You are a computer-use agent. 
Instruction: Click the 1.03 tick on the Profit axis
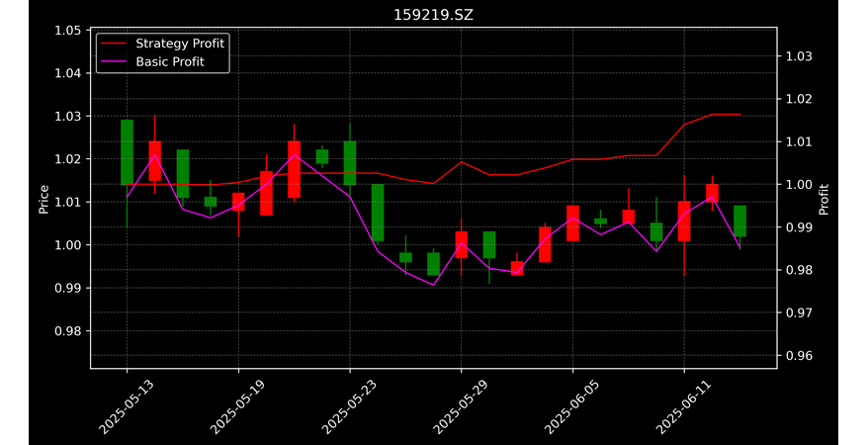(799, 56)
